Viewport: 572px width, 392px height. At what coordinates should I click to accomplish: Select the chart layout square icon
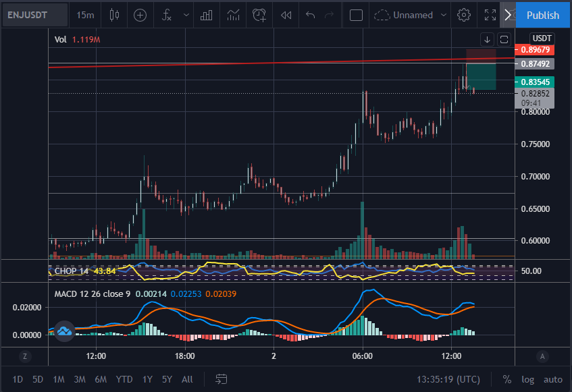click(356, 15)
